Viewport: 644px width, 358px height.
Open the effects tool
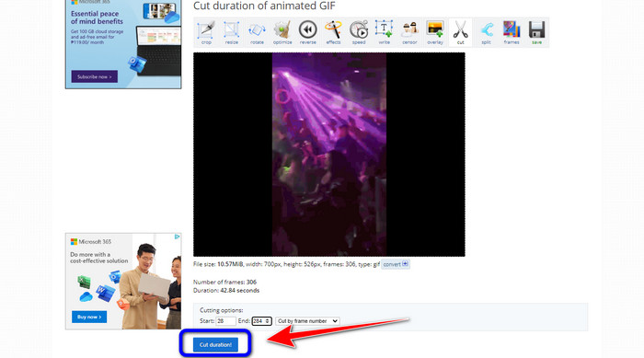coord(333,32)
